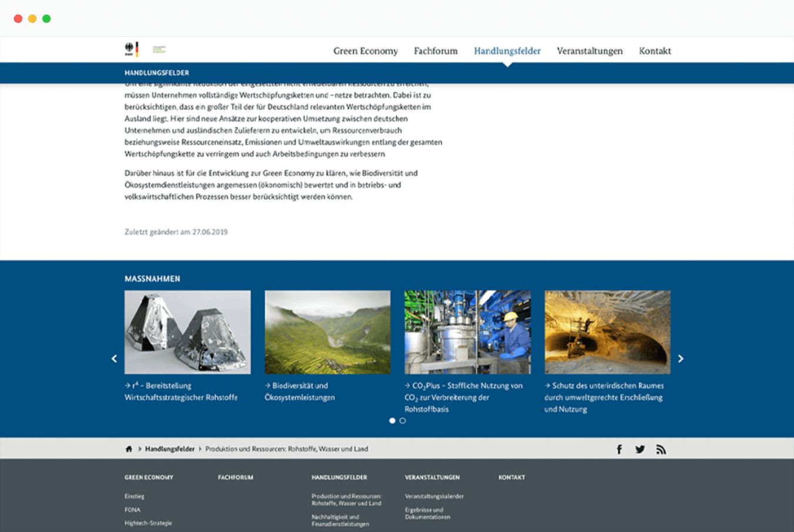Show previous carousel items with left arrow

pos(114,359)
